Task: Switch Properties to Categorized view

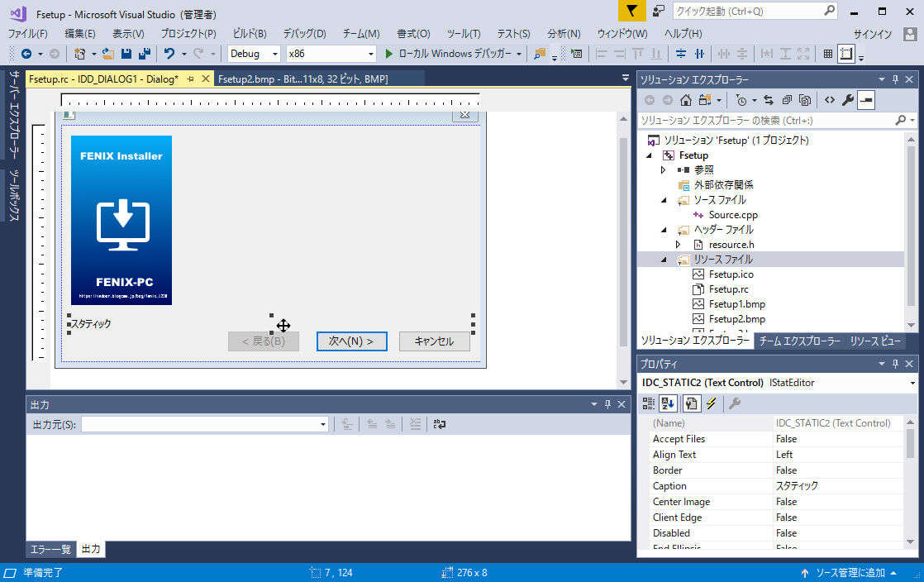Action: pyautogui.click(x=648, y=403)
